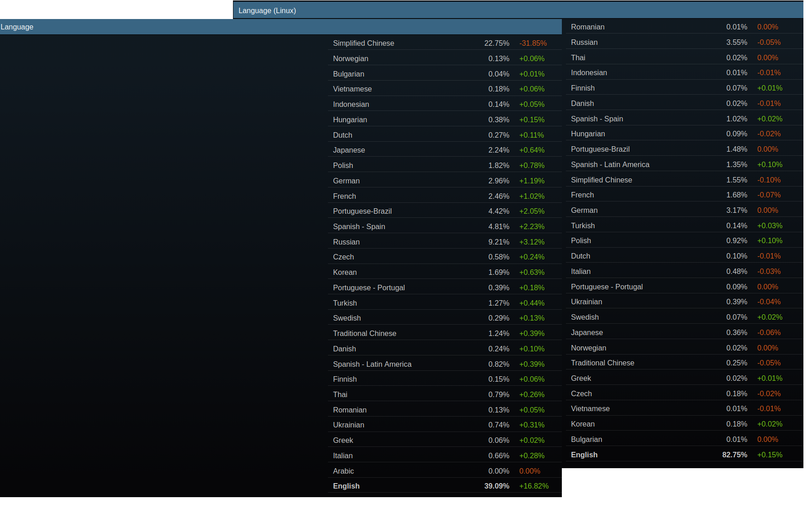Click "Russian" in the 9.21% row
The width and height of the screenshot is (812, 513).
pyautogui.click(x=346, y=242)
